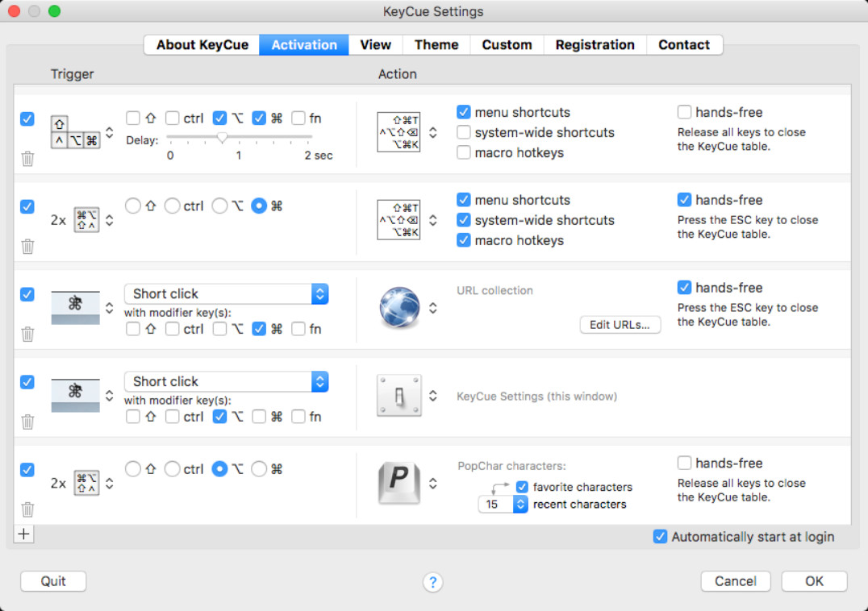868x611 pixels.
Task: Click the PopChar P key icon
Action: [x=399, y=484]
